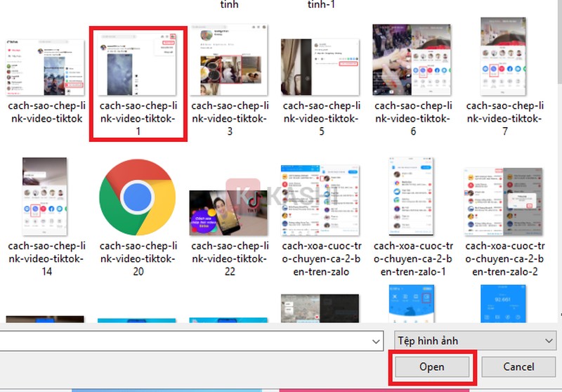Select the partially visible map screenshot thumbnail
The height and width of the screenshot is (392, 562).
pos(320,308)
